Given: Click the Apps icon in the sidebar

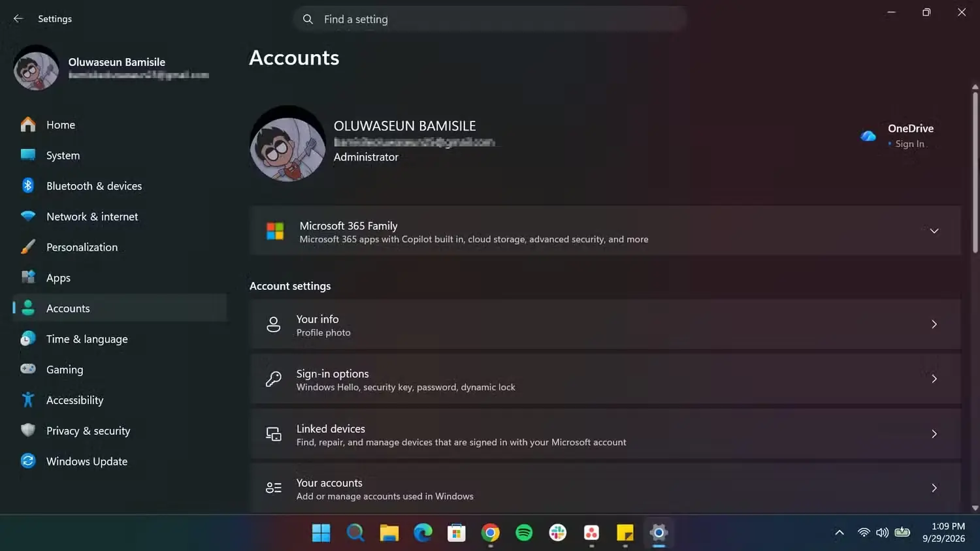Looking at the screenshot, I should (x=28, y=277).
